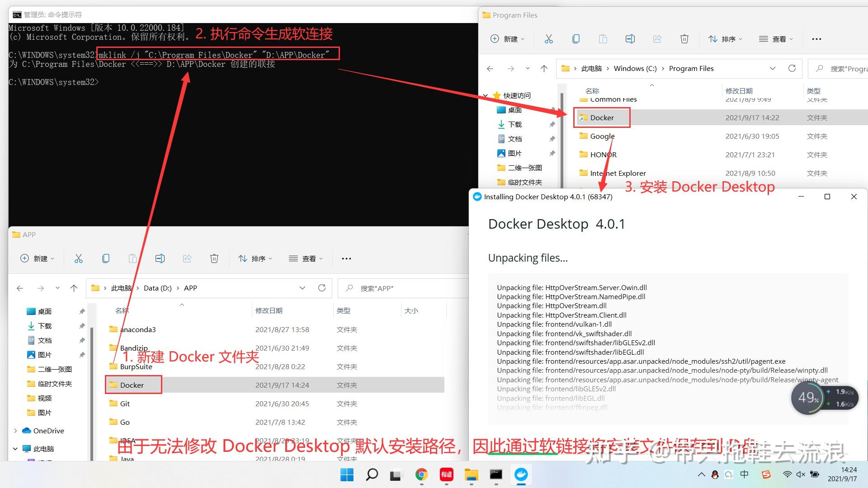Click the cut icon in APP window toolbar
This screenshot has height=488, width=868.
[79, 258]
